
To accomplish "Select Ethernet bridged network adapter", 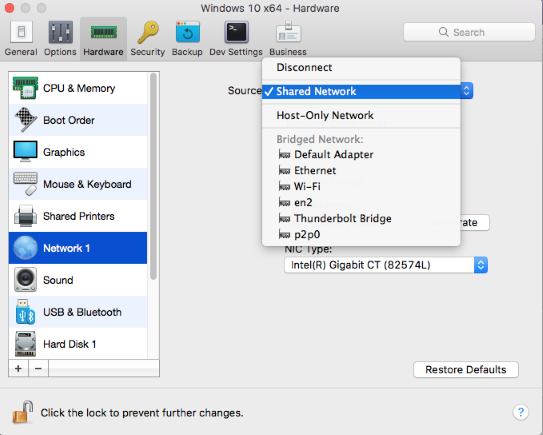I will 361,170.
